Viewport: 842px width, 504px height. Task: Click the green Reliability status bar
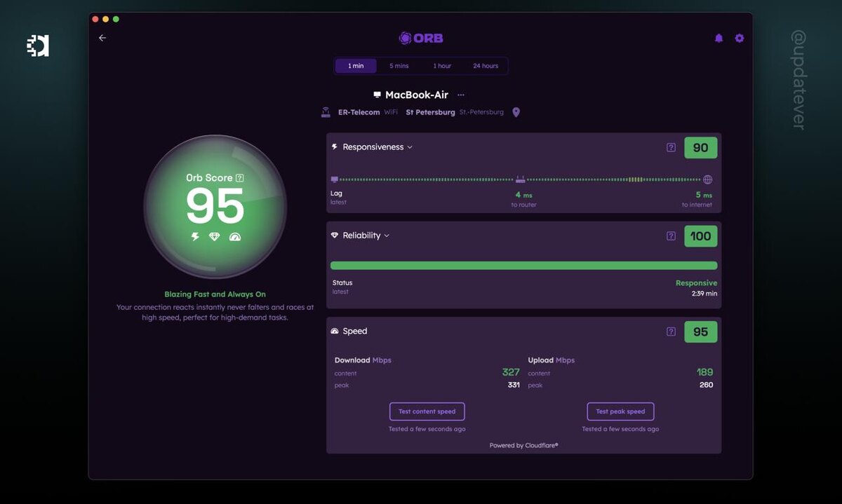pos(523,266)
